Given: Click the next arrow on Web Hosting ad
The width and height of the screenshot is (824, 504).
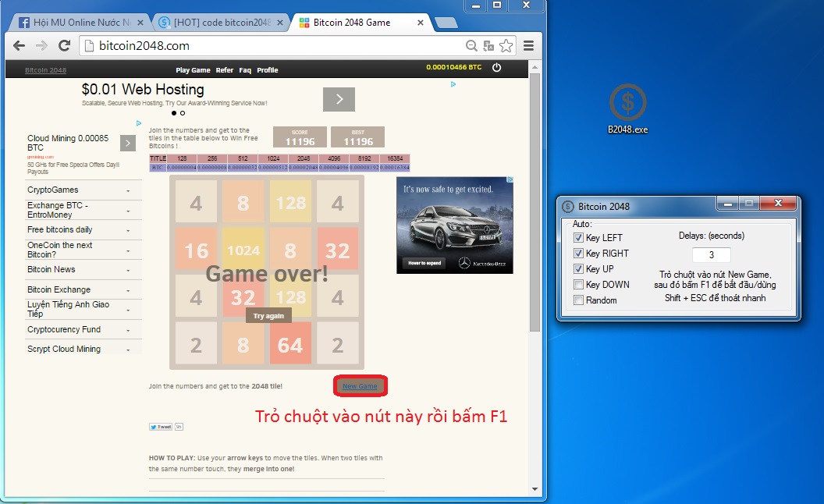Looking at the screenshot, I should point(339,99).
